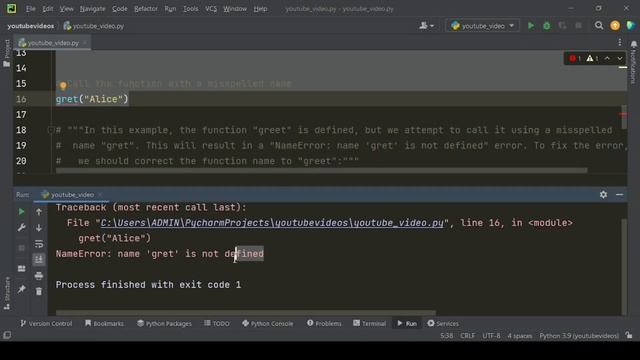
Task: Open code with me user icon
Action: (426, 26)
